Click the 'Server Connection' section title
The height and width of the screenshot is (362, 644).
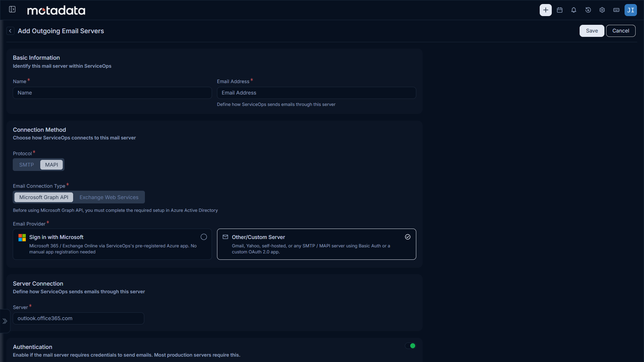[38, 284]
